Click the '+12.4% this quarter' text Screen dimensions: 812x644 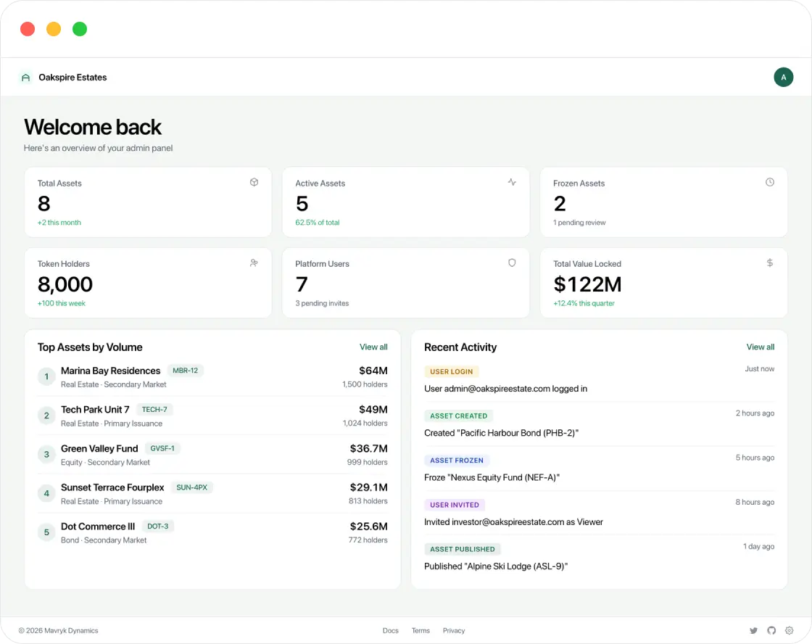pos(584,303)
